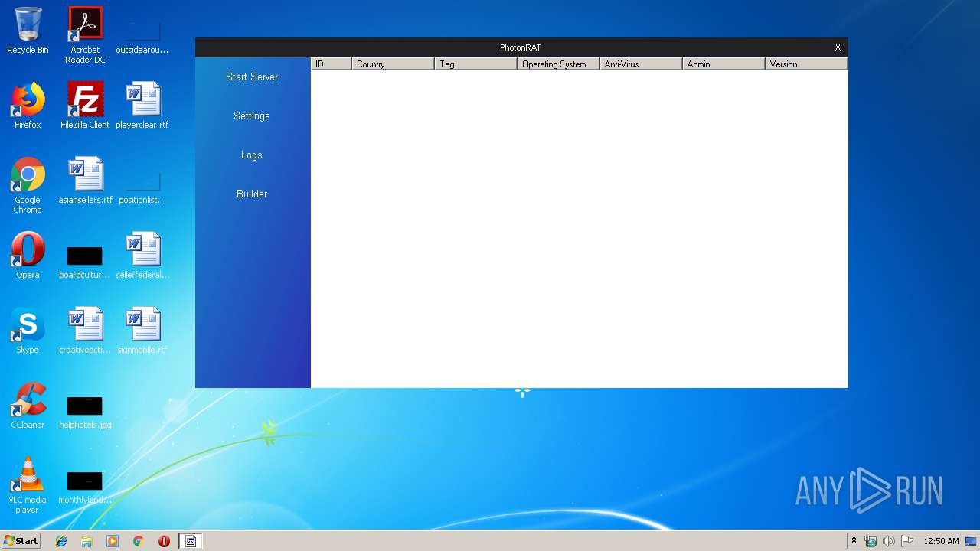Close the PhotonRAT window
The image size is (980, 551).
pos(838,47)
